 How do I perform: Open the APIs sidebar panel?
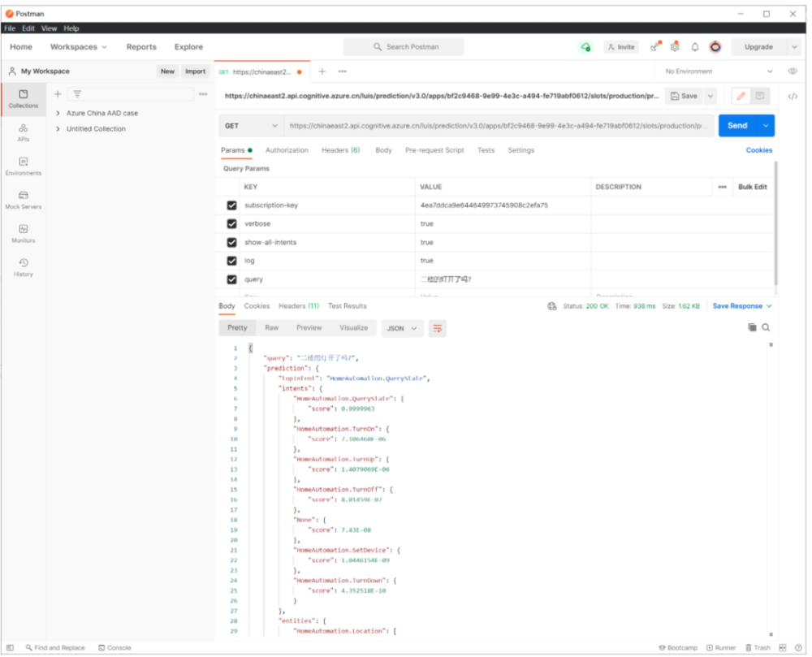pyautogui.click(x=24, y=132)
